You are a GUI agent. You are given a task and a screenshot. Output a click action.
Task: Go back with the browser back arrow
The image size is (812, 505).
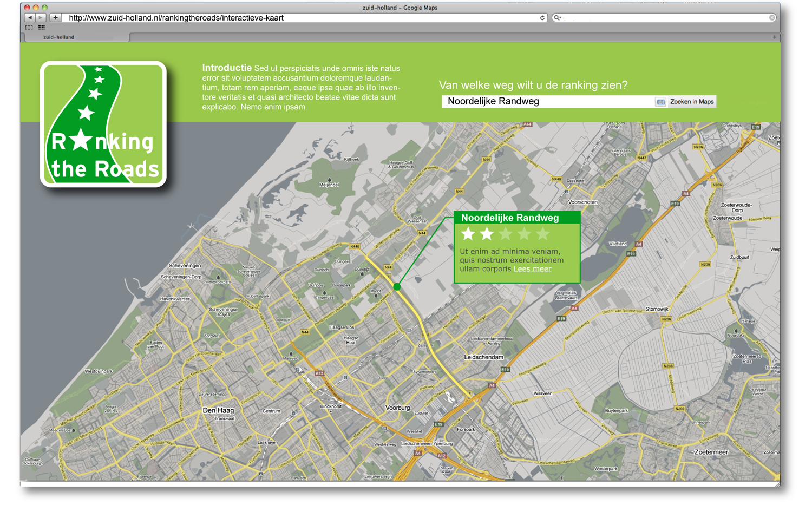click(30, 18)
